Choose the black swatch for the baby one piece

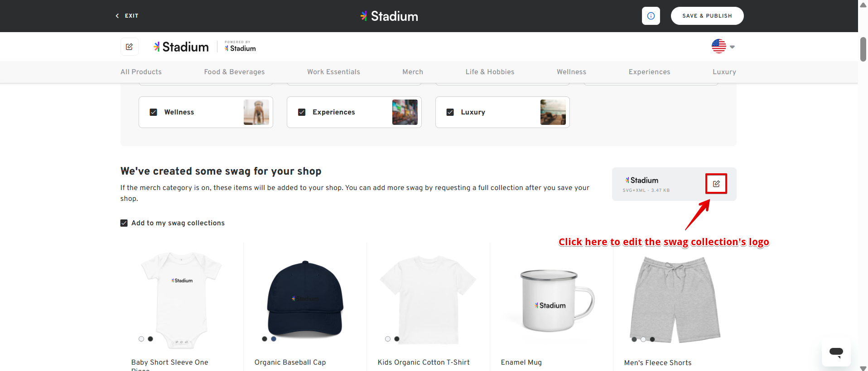(x=150, y=339)
